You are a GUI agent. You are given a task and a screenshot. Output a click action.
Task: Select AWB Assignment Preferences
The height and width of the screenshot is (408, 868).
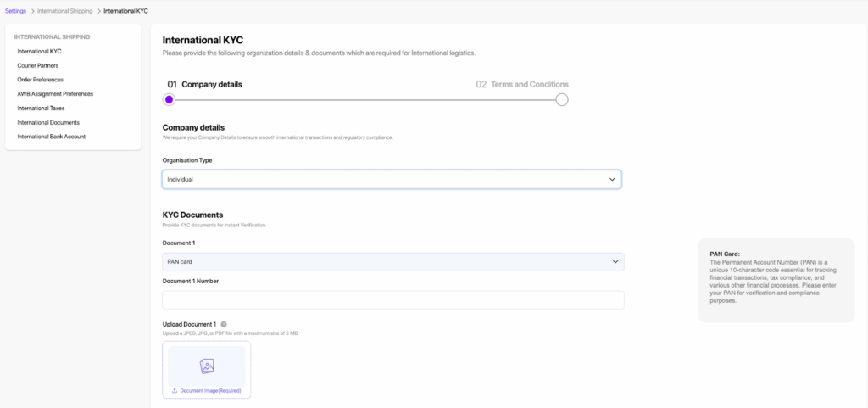[x=55, y=94]
